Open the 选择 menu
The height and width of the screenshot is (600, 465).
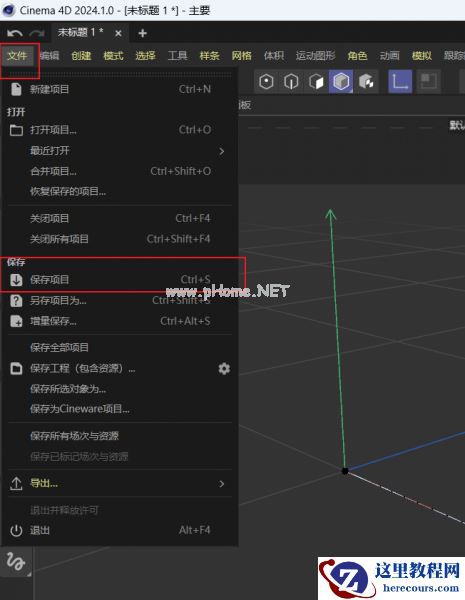click(145, 56)
